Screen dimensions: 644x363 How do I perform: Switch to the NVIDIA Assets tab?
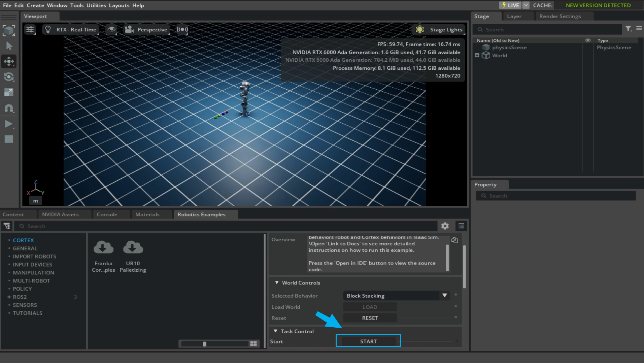[60, 214]
